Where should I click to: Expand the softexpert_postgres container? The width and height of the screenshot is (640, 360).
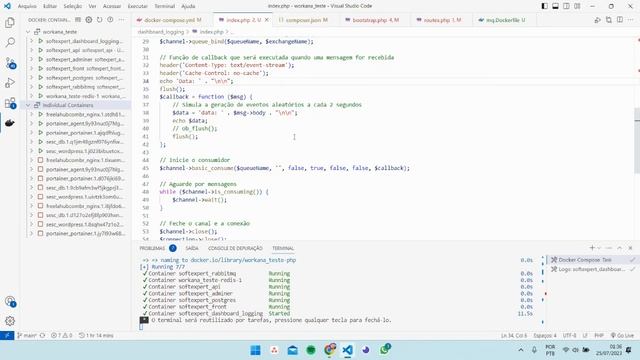coord(32,78)
